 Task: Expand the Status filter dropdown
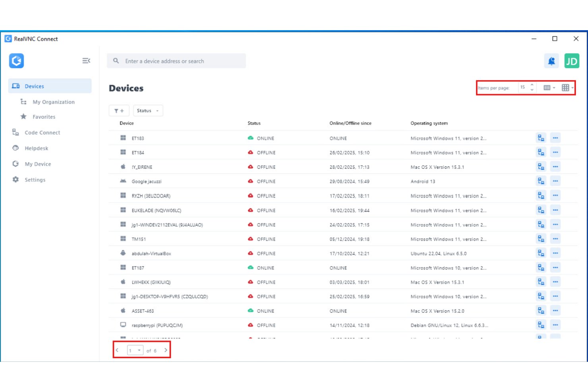[148, 110]
